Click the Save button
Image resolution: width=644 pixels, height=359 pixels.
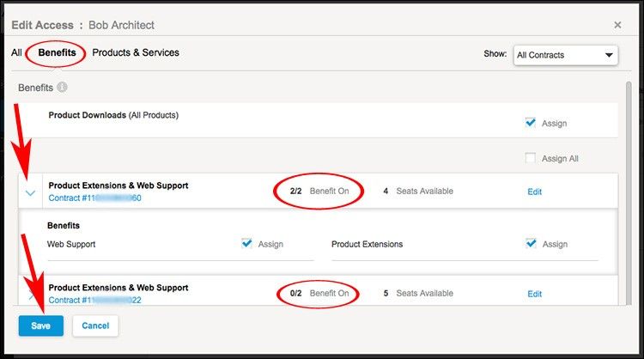click(x=40, y=326)
